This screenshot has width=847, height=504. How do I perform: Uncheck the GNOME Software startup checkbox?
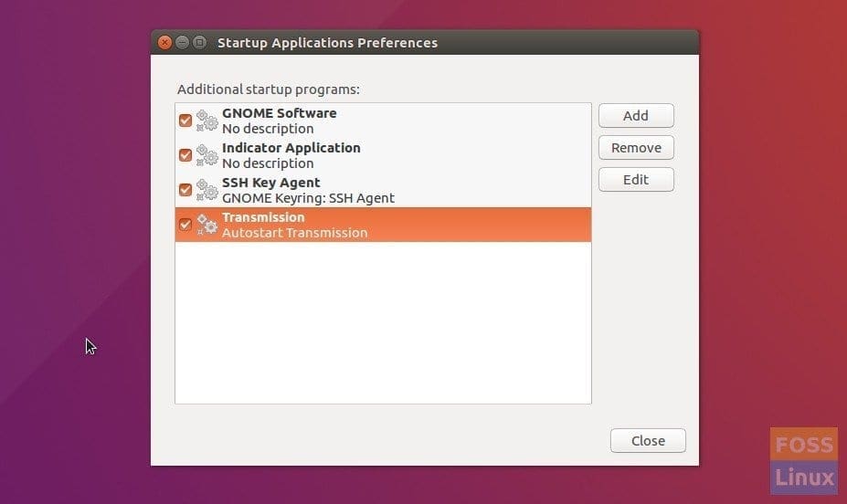[x=185, y=121]
